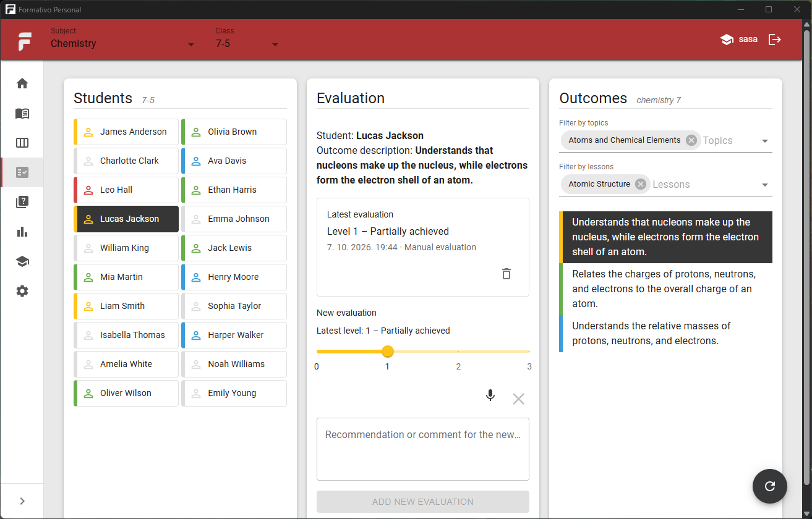812x519 pixels.
Task: Click the round refresh button
Action: pyautogui.click(x=770, y=486)
